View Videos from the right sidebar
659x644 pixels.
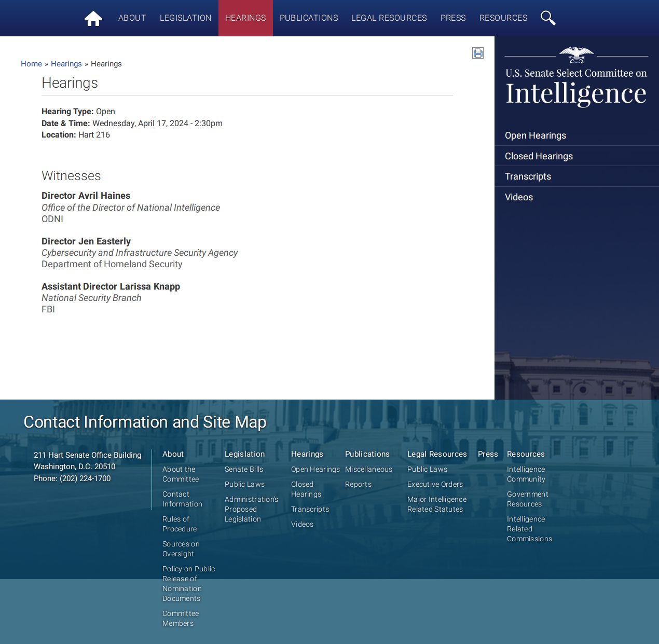[x=519, y=197]
